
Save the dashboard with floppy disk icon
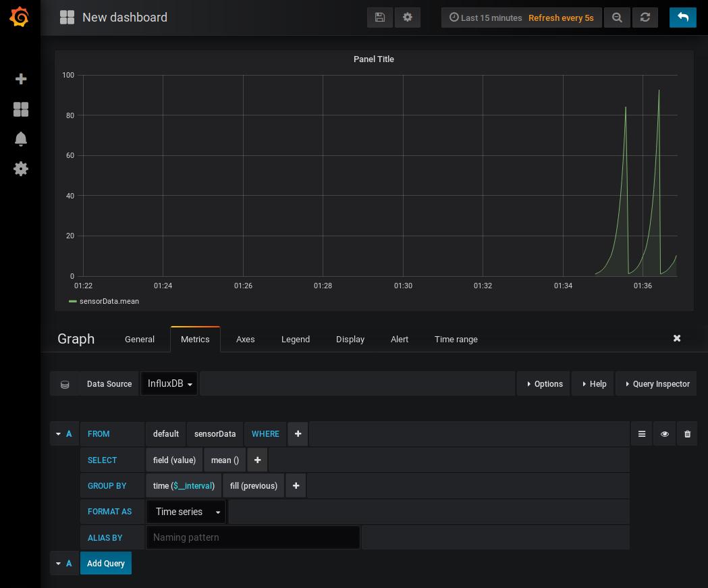[x=380, y=18]
